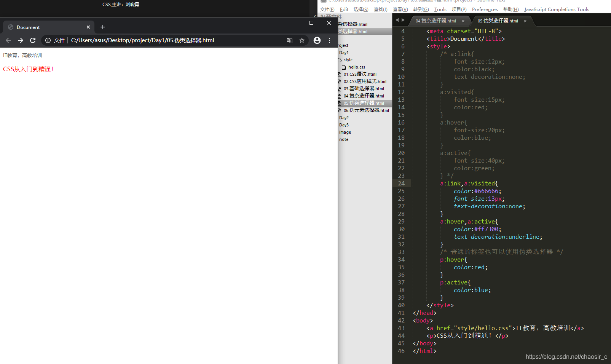The height and width of the screenshot is (364, 611).
Task: Open the Tools menu
Action: 440,10
